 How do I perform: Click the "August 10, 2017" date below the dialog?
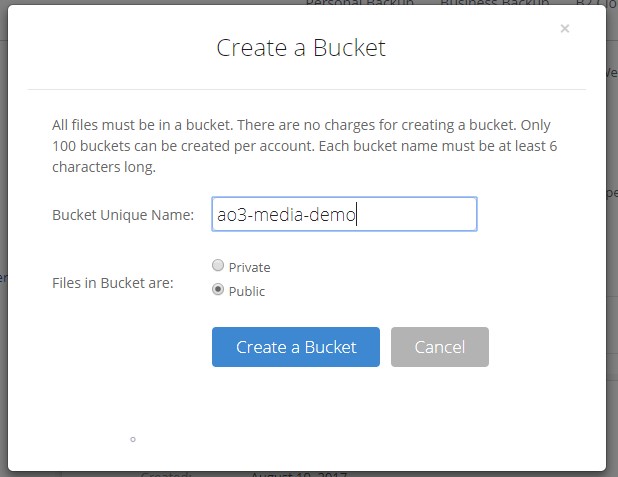click(x=297, y=474)
